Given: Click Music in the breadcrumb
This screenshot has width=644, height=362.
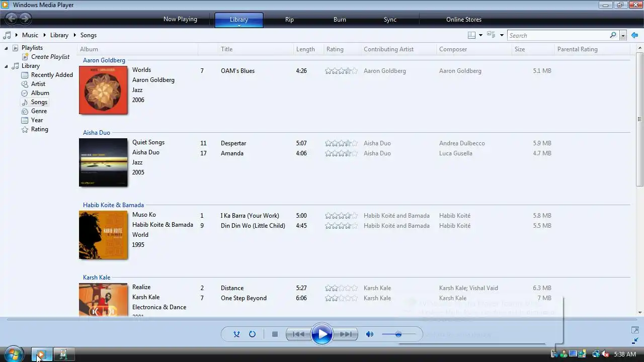Looking at the screenshot, I should point(30,35).
